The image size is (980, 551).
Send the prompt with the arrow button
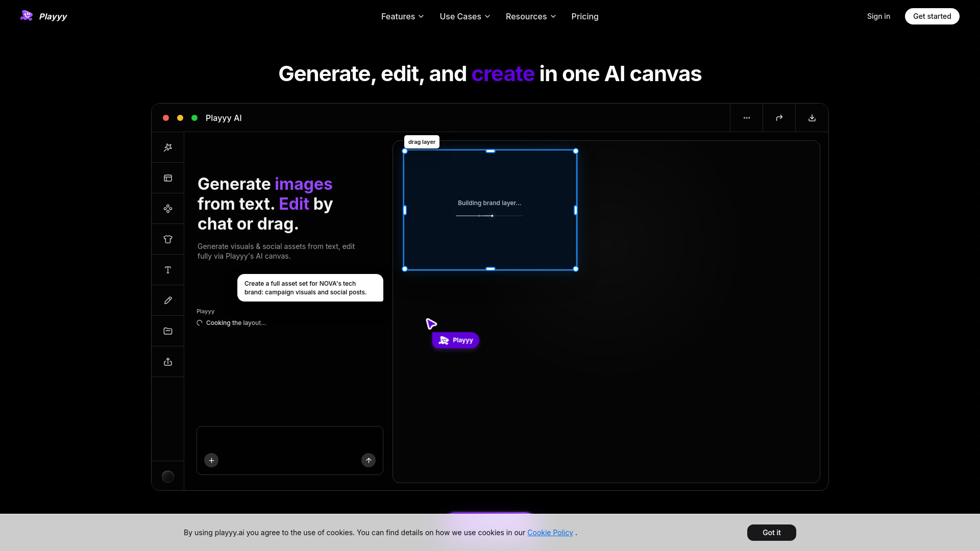[x=369, y=460]
